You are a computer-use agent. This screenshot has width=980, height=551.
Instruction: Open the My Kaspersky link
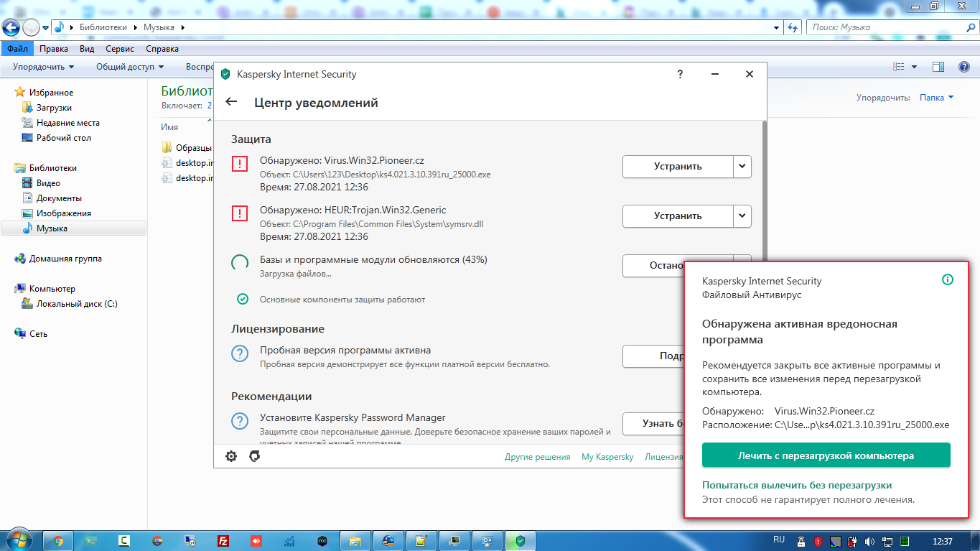(x=607, y=457)
